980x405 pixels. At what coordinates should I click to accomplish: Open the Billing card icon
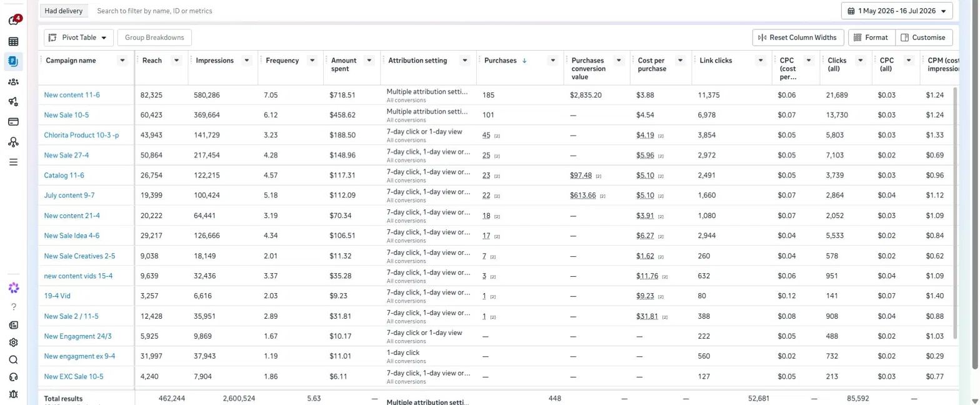(x=13, y=122)
